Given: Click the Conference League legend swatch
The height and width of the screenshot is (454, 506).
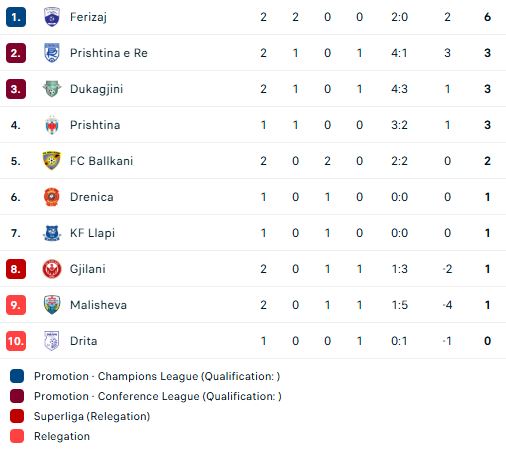Looking at the screenshot, I should click(x=17, y=396).
